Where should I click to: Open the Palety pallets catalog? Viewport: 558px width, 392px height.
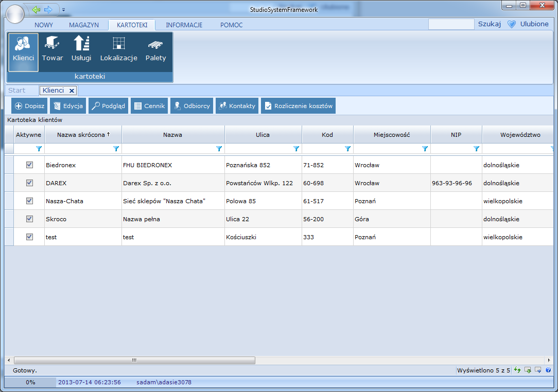point(155,52)
